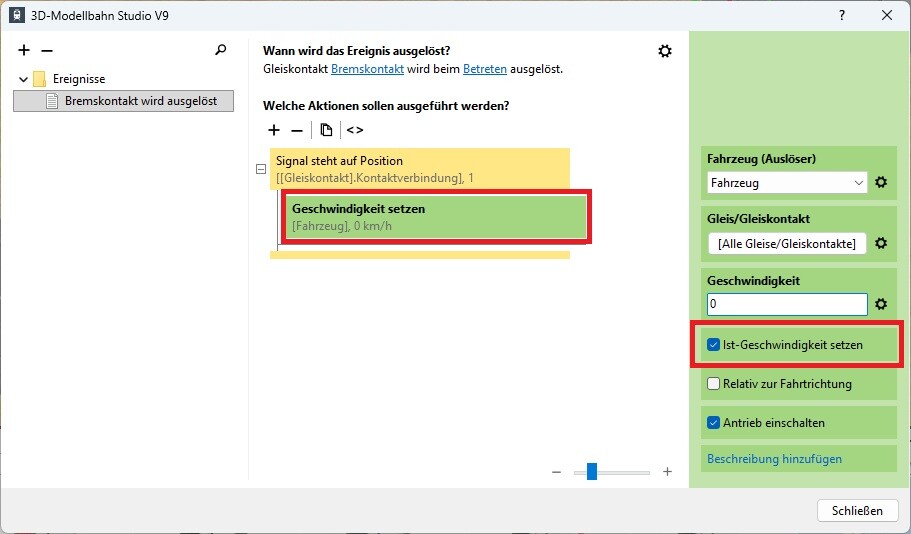Click the gear beside the Gleis/Gleiskontakt field
Screen dimensions: 911x534
(881, 243)
